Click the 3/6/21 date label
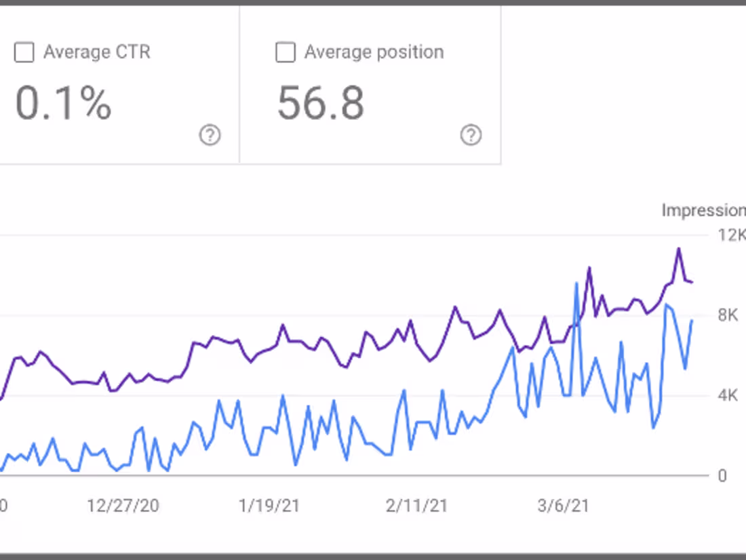746x560 pixels. coord(563,506)
